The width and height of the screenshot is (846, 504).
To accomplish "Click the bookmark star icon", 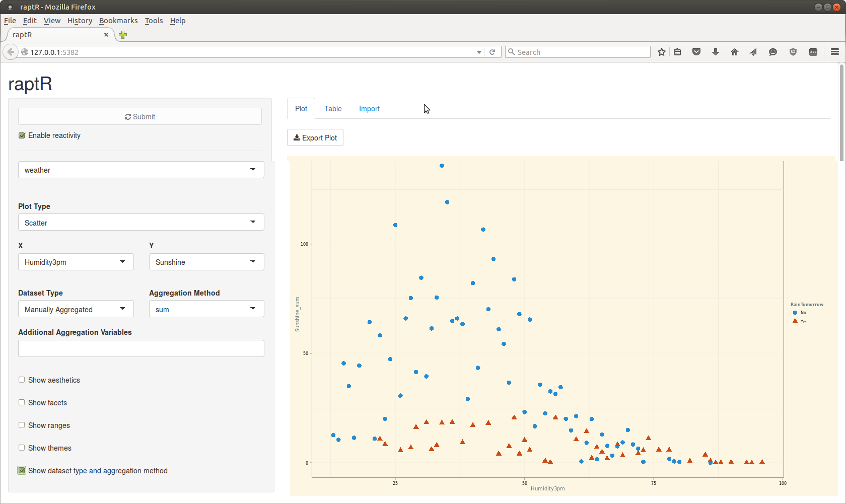I will (662, 52).
